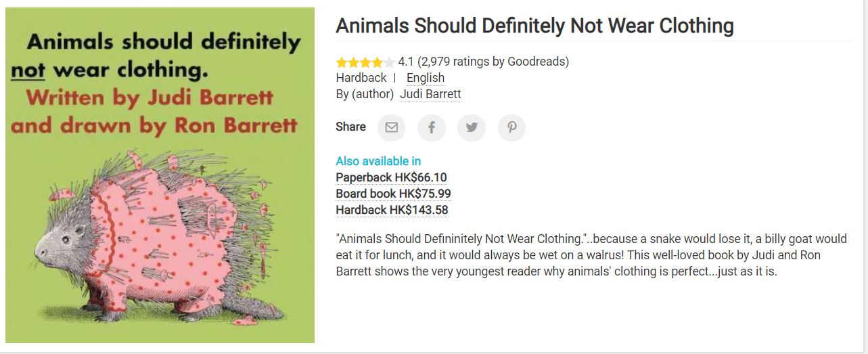Click the first gold rating star
This screenshot has width=868, height=354.
[x=342, y=62]
